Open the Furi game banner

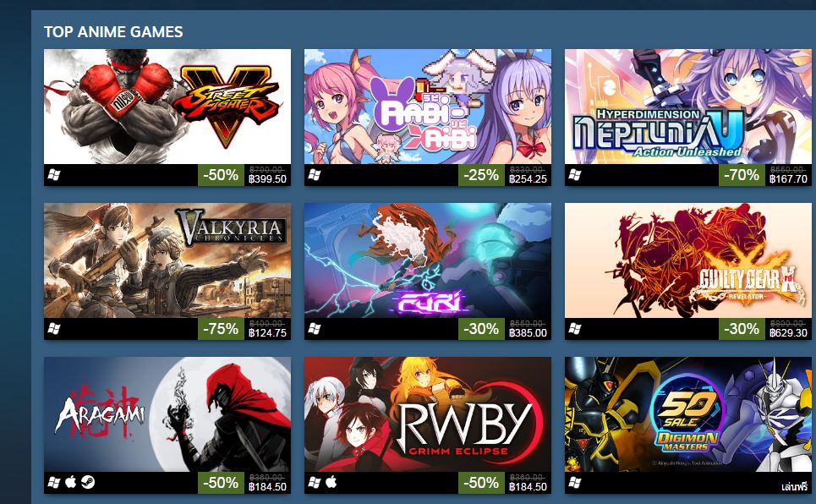click(428, 260)
